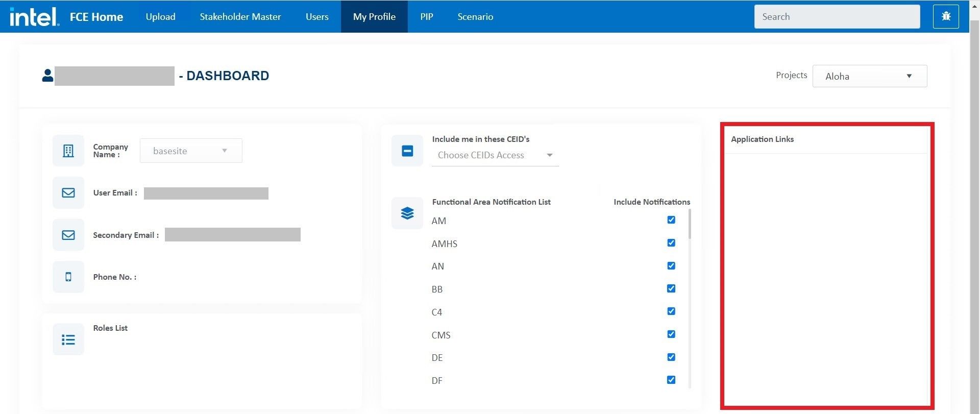The image size is (980, 414).
Task: Open the Scenario menu item
Action: (475, 17)
